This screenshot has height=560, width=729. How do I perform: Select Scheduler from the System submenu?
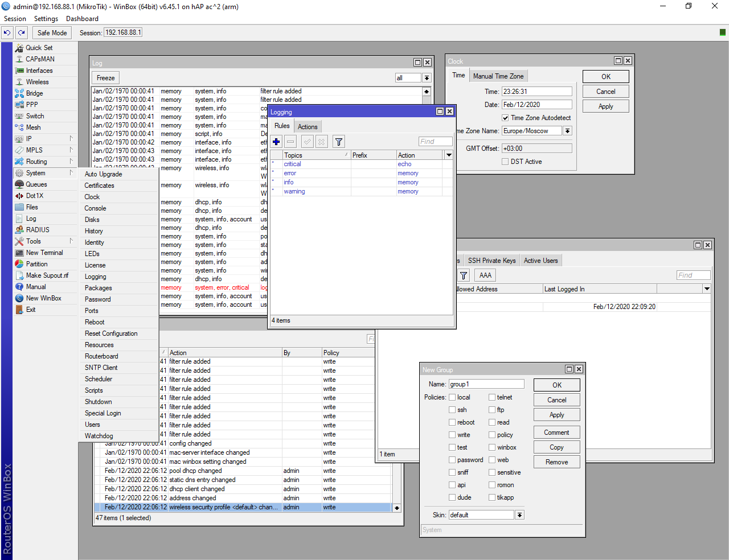(99, 379)
